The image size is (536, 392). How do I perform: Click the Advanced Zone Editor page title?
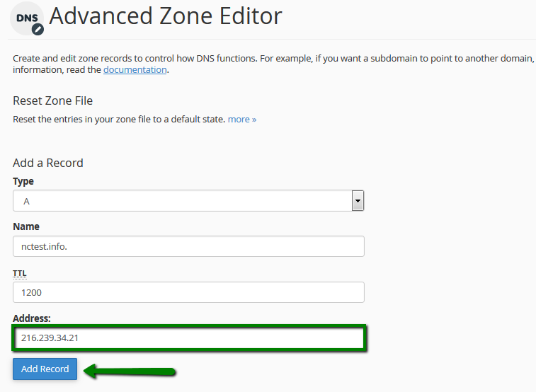(166, 16)
